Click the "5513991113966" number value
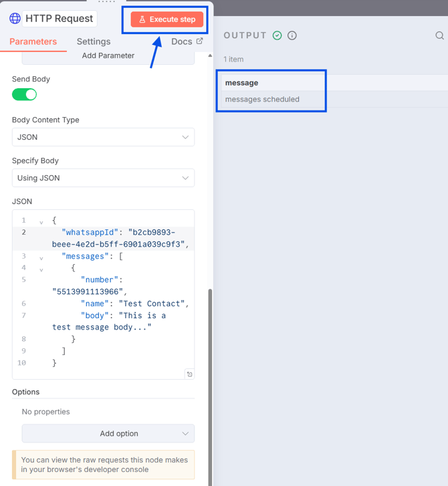This screenshot has width=448, height=486. (x=88, y=291)
